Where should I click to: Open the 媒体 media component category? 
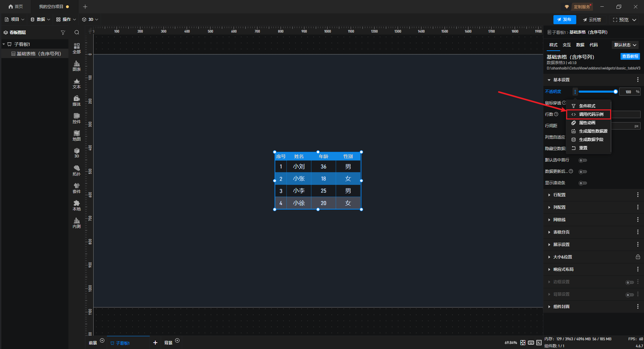pos(76,101)
